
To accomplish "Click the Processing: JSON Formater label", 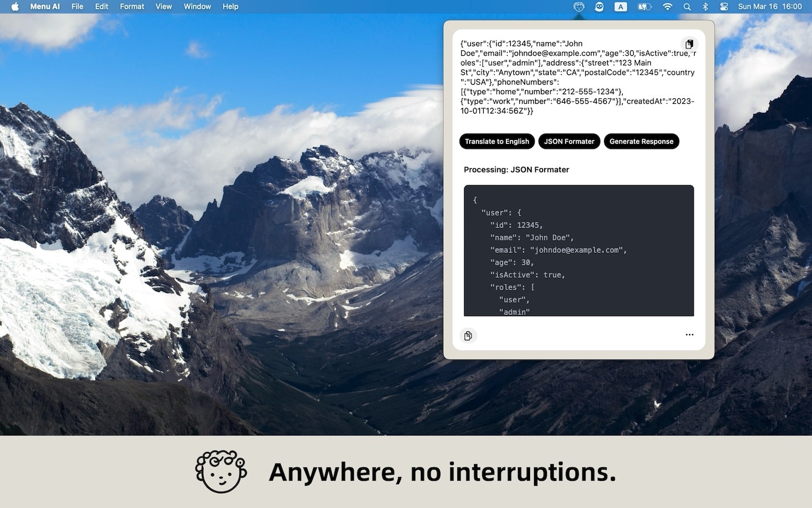I will click(x=517, y=170).
